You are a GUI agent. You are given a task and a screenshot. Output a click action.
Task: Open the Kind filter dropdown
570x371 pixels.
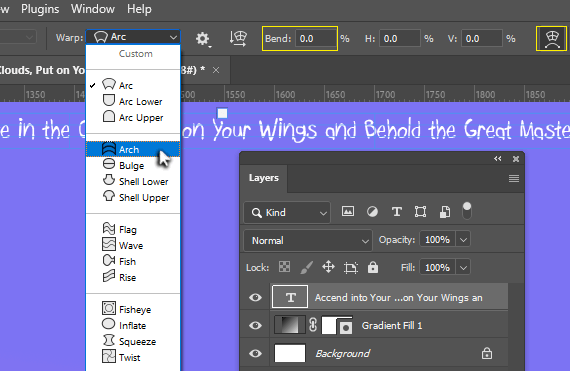pyautogui.click(x=287, y=212)
